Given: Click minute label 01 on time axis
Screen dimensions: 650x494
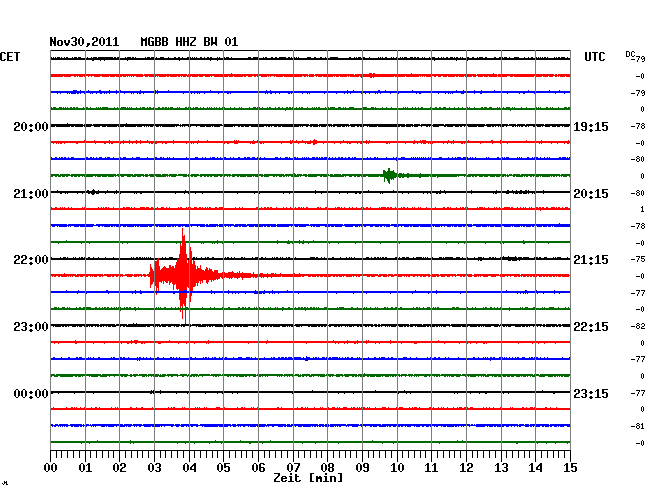Looking at the screenshot, I should (85, 467).
